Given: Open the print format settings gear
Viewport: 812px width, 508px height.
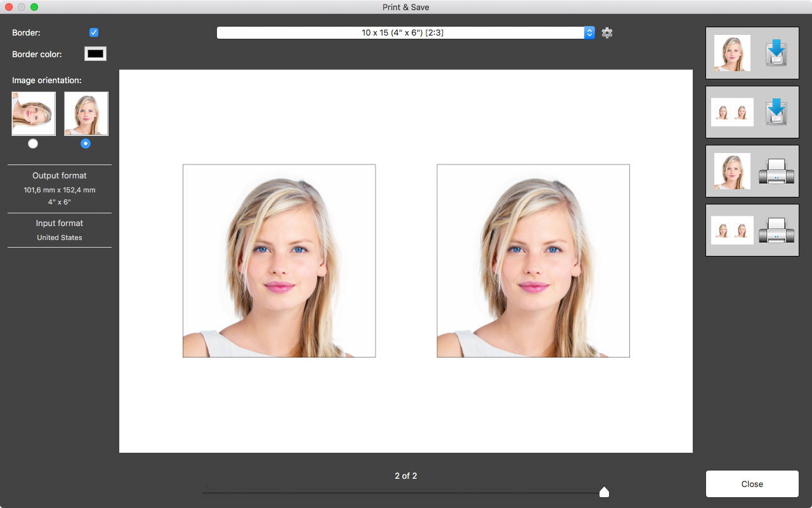Looking at the screenshot, I should pyautogui.click(x=606, y=32).
